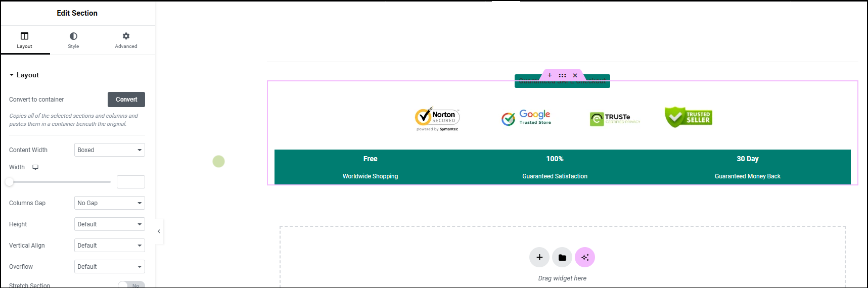Open the Columns Gap dropdown

click(110, 203)
